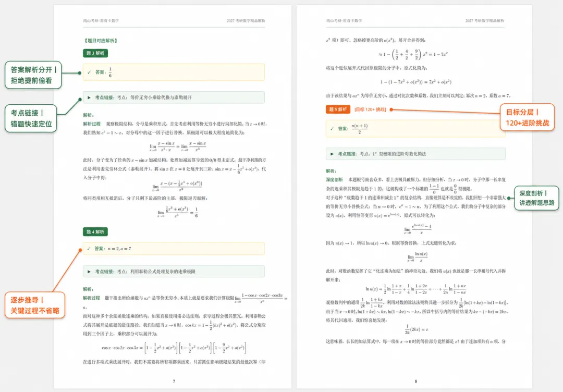
Task: Click the 考点: 利用泰勒公式处理复杂的连乘极限 text
Action: coord(156,272)
